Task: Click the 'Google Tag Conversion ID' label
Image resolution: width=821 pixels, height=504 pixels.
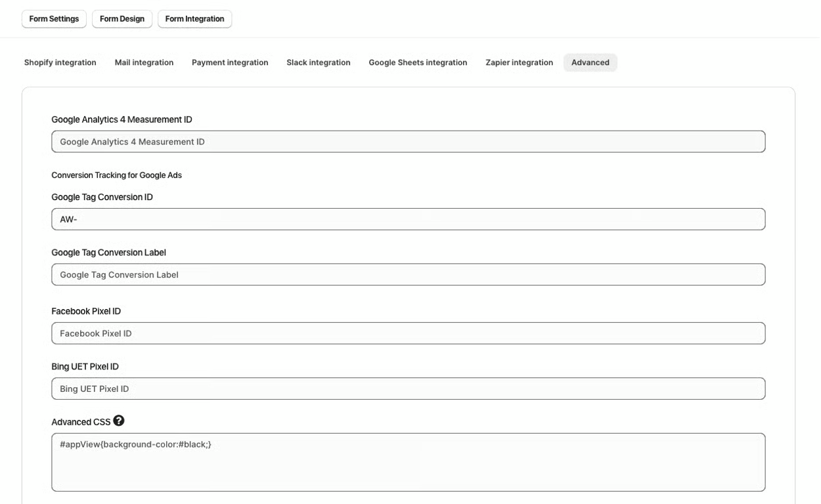Action: point(102,197)
